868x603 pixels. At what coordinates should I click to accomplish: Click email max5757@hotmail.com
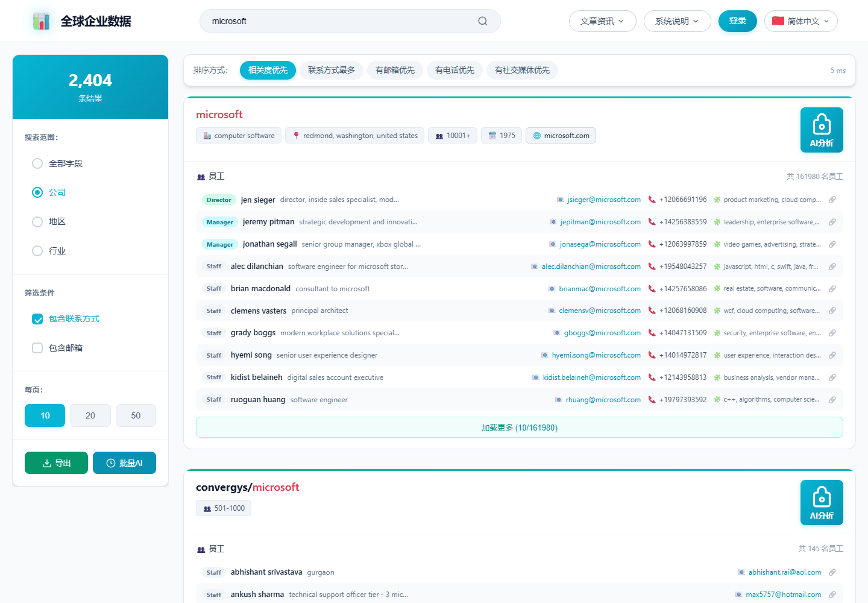click(x=784, y=595)
